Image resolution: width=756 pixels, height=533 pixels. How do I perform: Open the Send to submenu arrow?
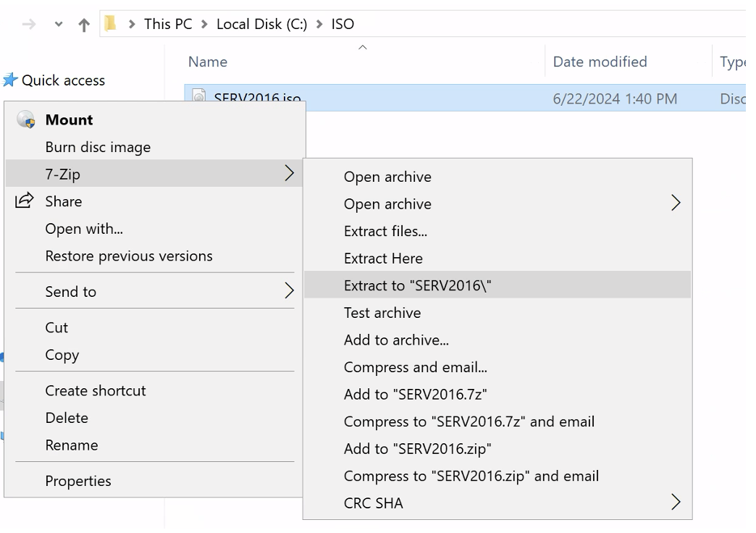click(290, 291)
